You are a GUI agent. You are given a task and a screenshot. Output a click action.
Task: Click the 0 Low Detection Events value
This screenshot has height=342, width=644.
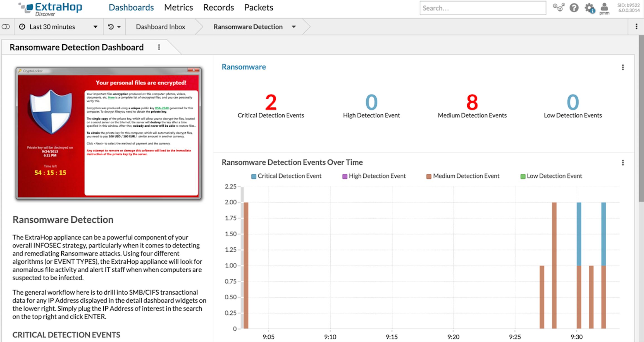[573, 102]
